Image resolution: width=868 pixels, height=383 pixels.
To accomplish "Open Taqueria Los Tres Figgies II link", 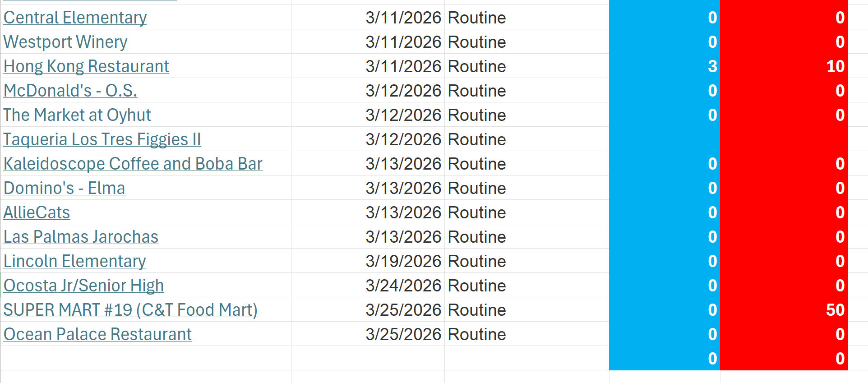I will (102, 139).
